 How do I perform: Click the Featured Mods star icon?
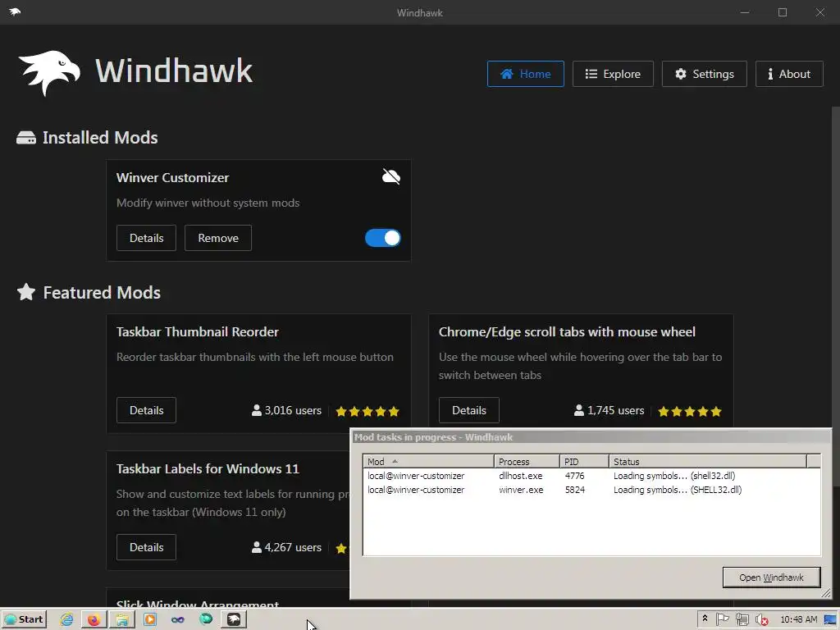pos(25,292)
